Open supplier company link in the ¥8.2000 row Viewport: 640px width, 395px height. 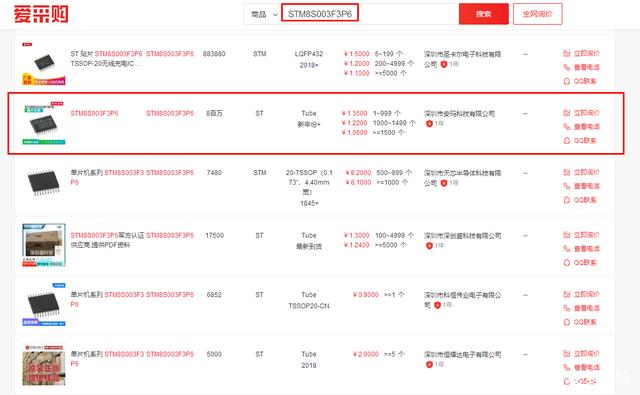462,178
